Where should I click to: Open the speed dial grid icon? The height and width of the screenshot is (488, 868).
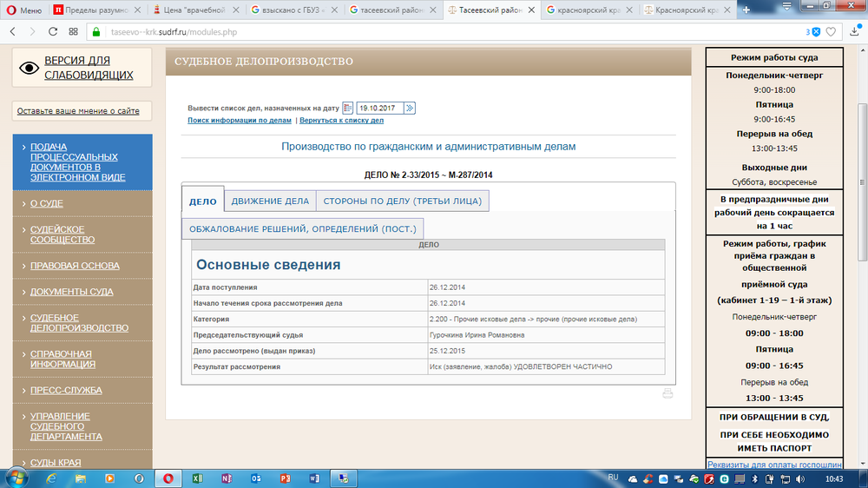74,31
